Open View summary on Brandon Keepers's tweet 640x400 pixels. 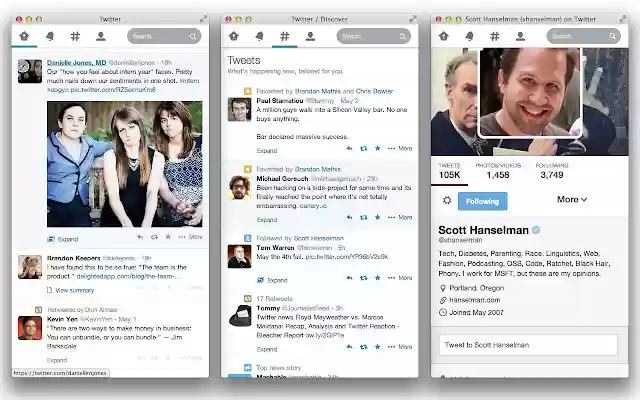[x=70, y=290]
